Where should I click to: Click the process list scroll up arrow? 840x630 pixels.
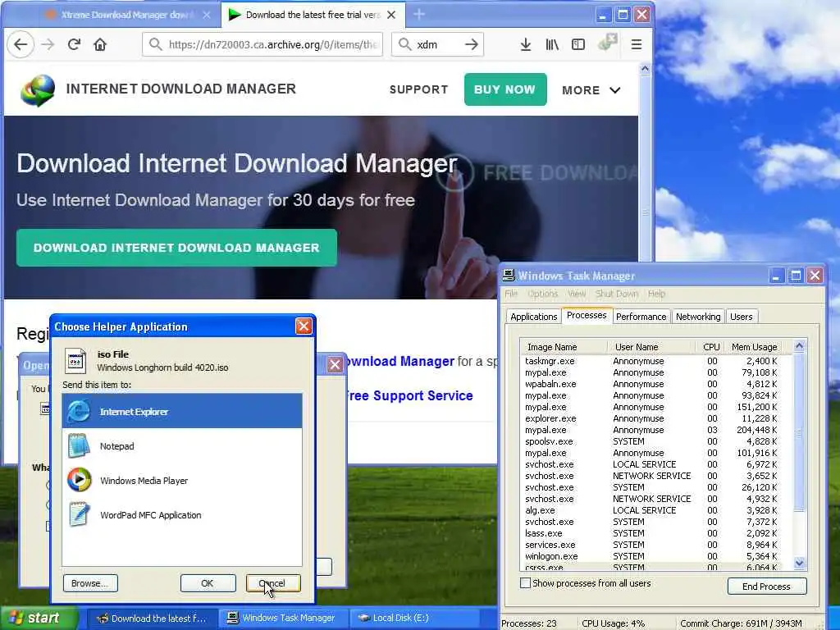tap(799, 346)
